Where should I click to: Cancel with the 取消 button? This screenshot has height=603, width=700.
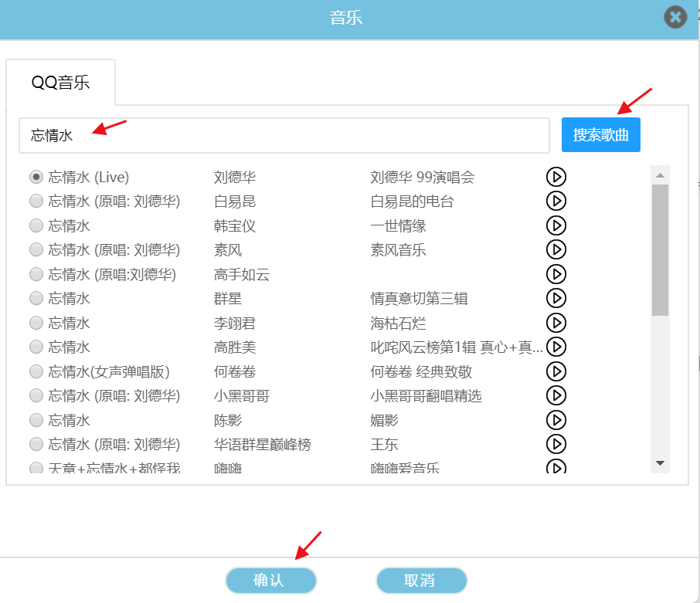[x=421, y=581]
